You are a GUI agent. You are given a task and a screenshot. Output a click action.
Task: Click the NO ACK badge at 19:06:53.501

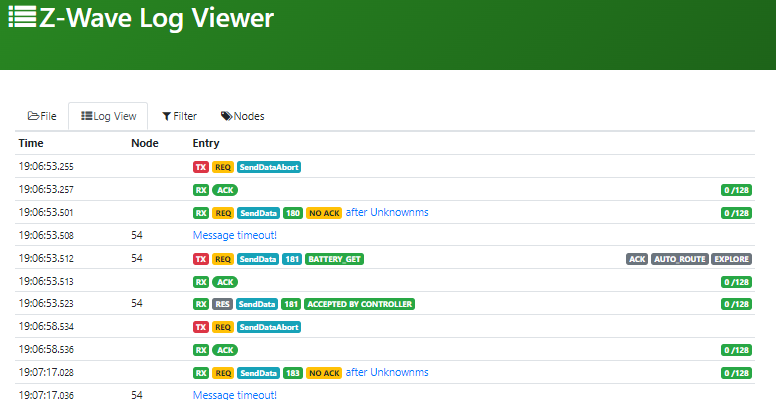tap(324, 213)
